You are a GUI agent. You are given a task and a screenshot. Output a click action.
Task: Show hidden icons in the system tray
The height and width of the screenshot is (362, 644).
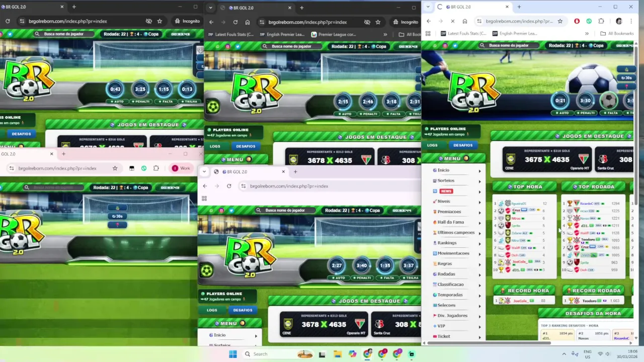pyautogui.click(x=563, y=354)
